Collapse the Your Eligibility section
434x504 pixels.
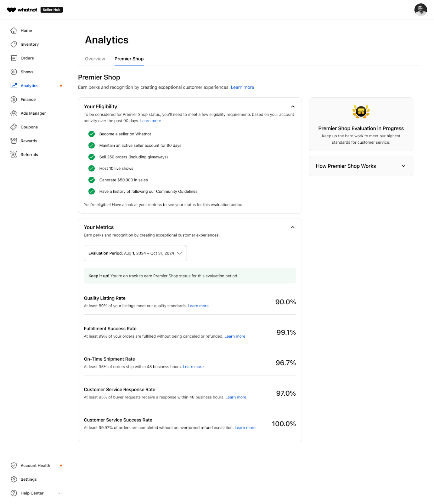coord(293,107)
